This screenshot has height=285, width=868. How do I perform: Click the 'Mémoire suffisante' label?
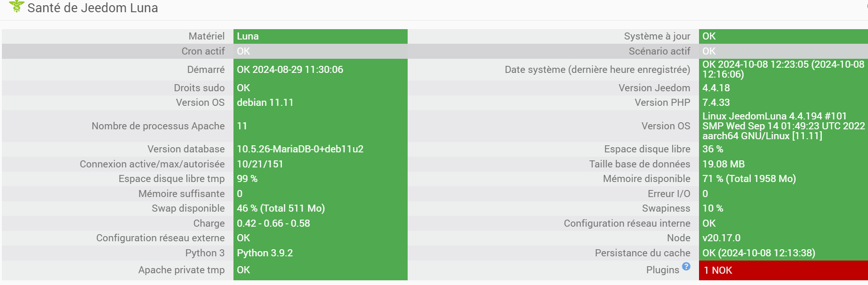(182, 194)
